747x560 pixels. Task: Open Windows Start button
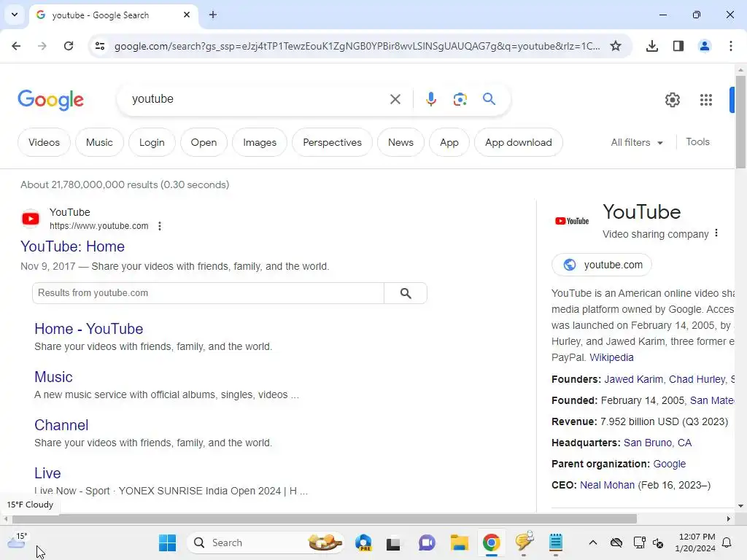pyautogui.click(x=167, y=542)
